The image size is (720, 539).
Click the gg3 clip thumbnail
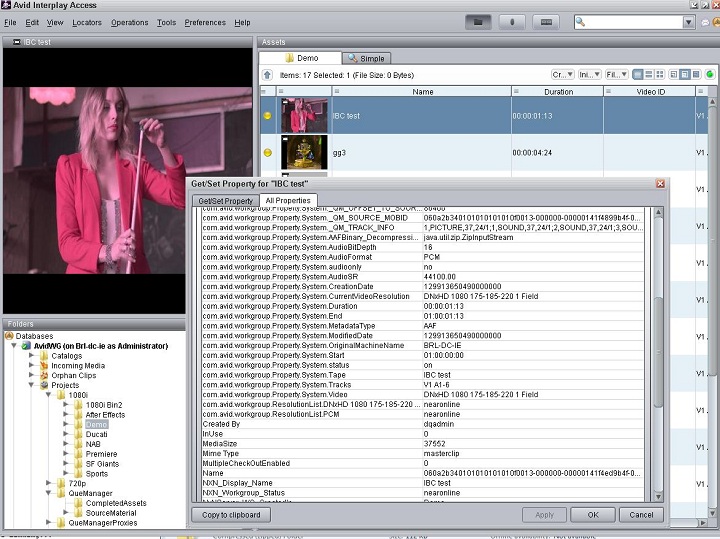304,152
